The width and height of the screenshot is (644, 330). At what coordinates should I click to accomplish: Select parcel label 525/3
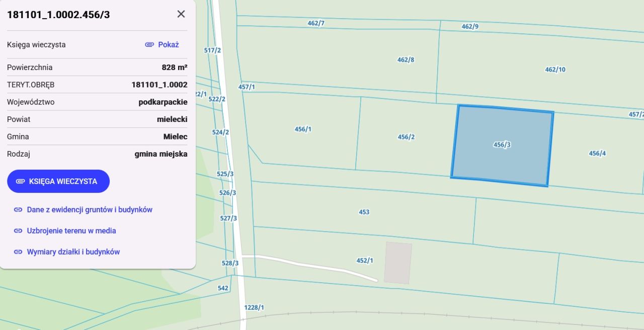pyautogui.click(x=225, y=174)
